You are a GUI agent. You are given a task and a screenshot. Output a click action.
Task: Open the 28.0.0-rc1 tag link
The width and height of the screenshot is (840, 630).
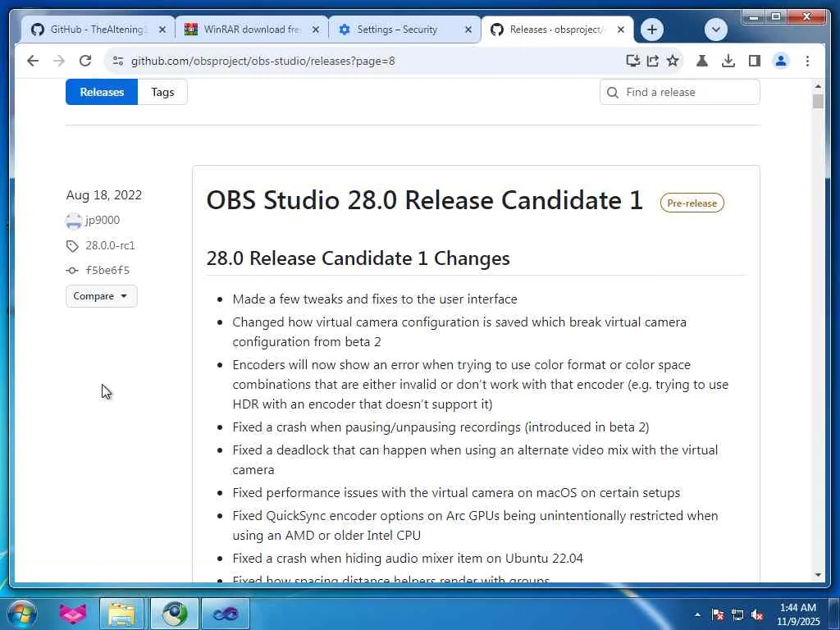point(110,246)
